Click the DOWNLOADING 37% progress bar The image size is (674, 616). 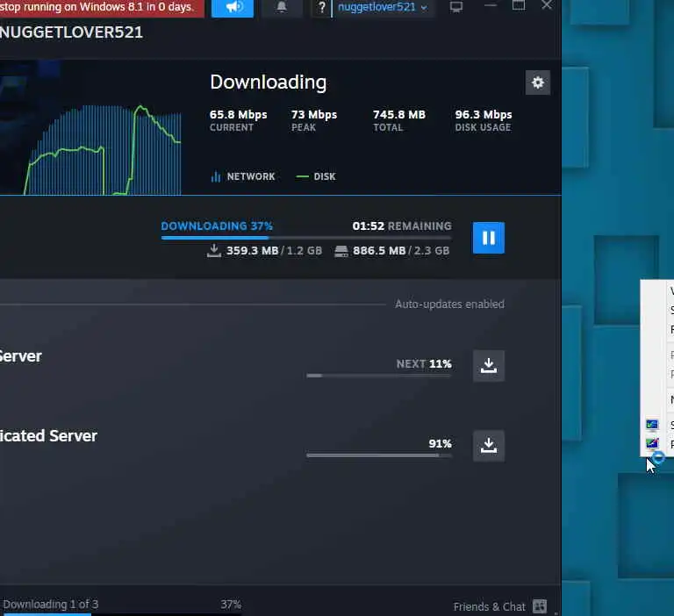click(306, 237)
